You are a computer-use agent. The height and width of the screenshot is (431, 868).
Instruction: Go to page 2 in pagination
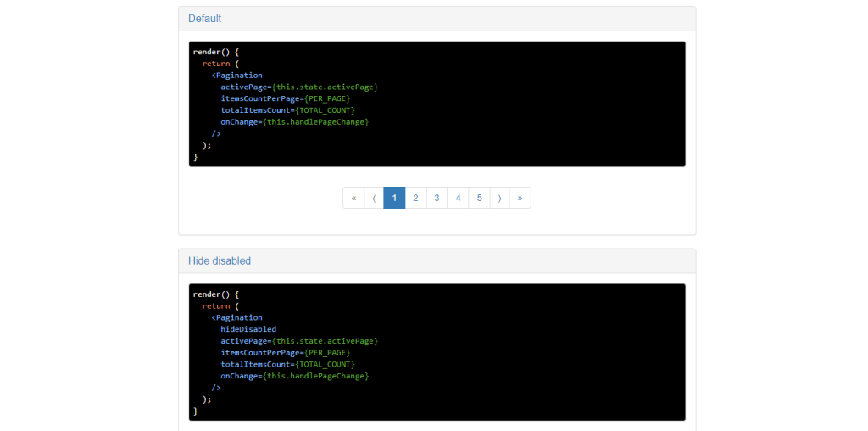415,198
